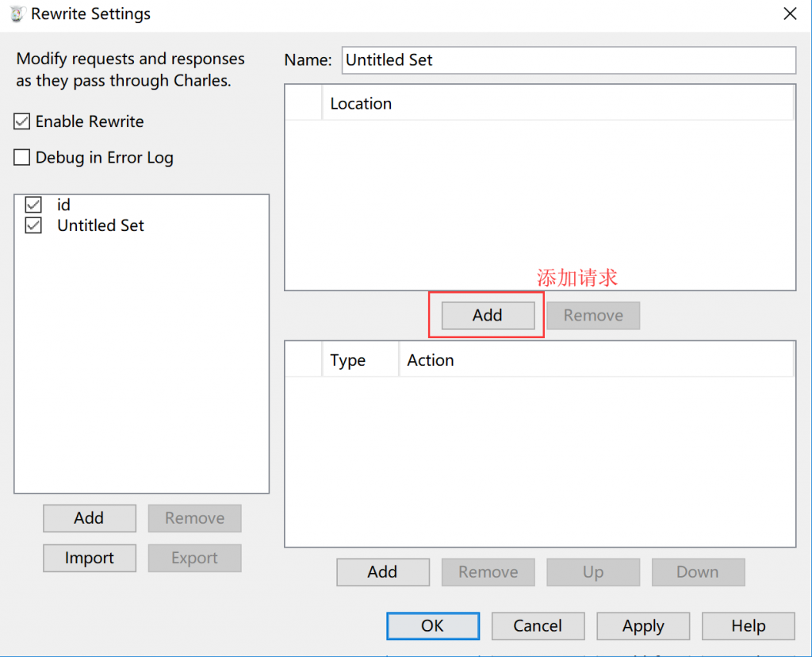Image resolution: width=812 pixels, height=657 pixels.
Task: Import rewrite sets
Action: pyautogui.click(x=90, y=558)
